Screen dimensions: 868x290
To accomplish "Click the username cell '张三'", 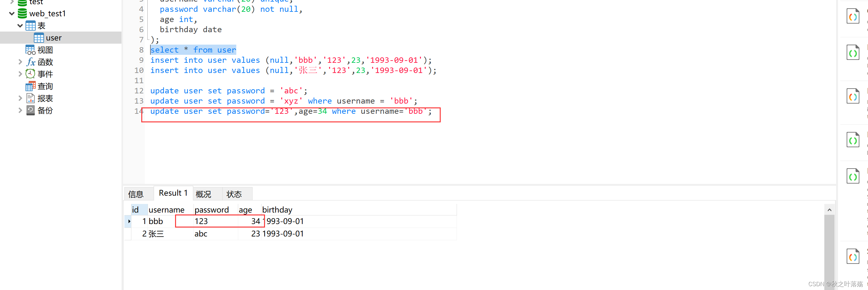I will pos(171,234).
